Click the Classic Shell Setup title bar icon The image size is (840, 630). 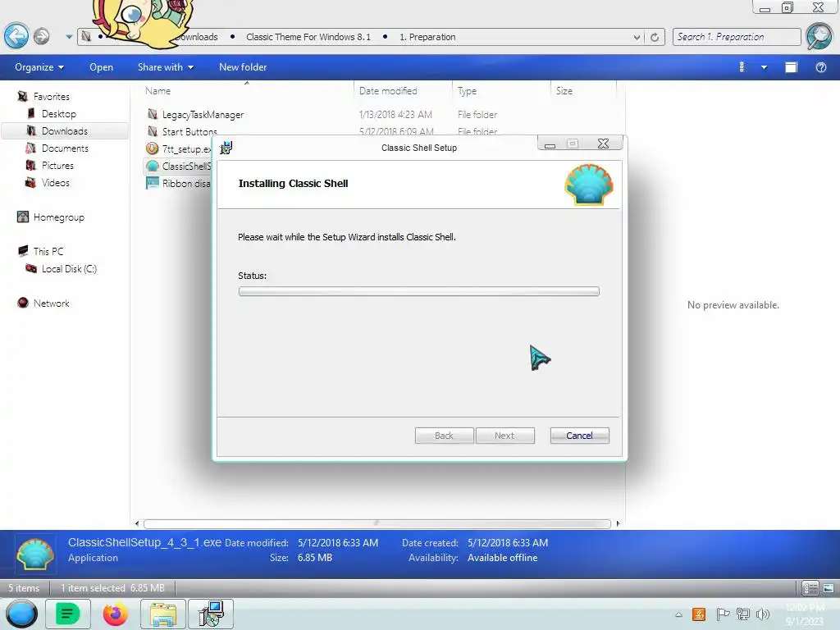click(x=226, y=148)
